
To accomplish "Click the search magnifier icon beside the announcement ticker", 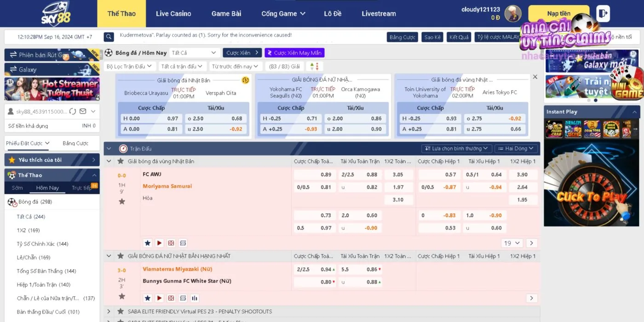I will pyautogui.click(x=109, y=37).
